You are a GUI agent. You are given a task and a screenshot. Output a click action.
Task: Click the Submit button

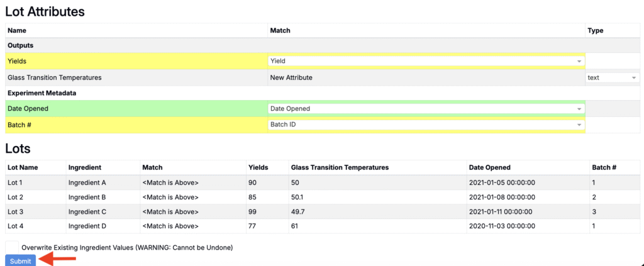click(x=20, y=261)
